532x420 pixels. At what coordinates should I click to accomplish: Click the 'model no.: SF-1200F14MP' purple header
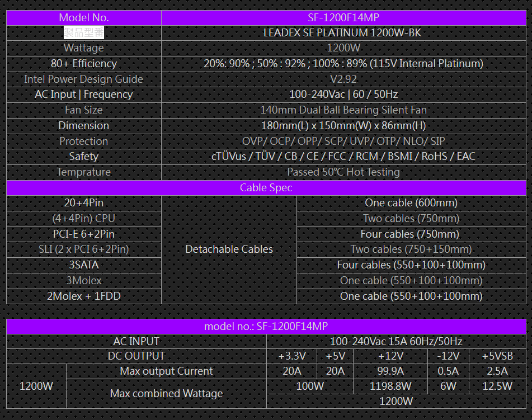pos(266,326)
